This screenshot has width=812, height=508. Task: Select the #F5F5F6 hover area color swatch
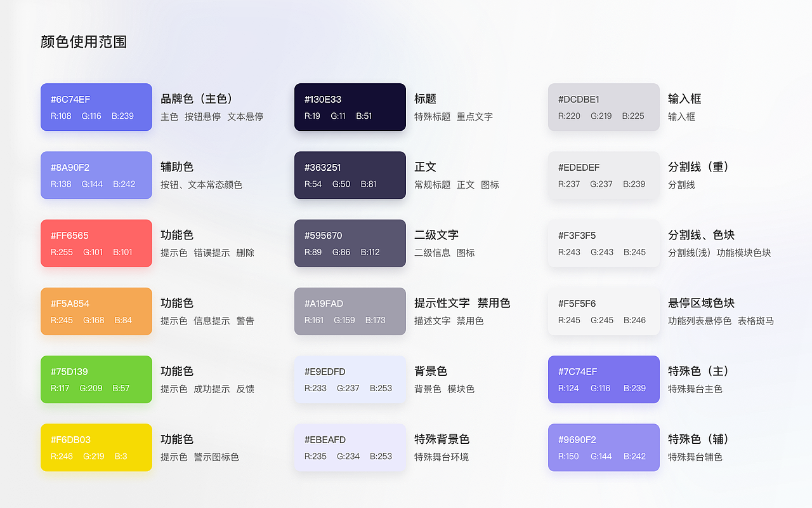pos(603,311)
